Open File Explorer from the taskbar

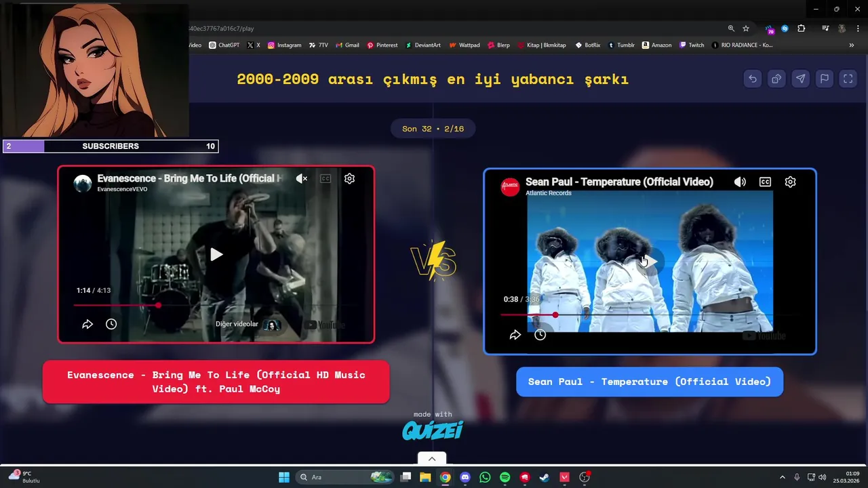pyautogui.click(x=425, y=477)
